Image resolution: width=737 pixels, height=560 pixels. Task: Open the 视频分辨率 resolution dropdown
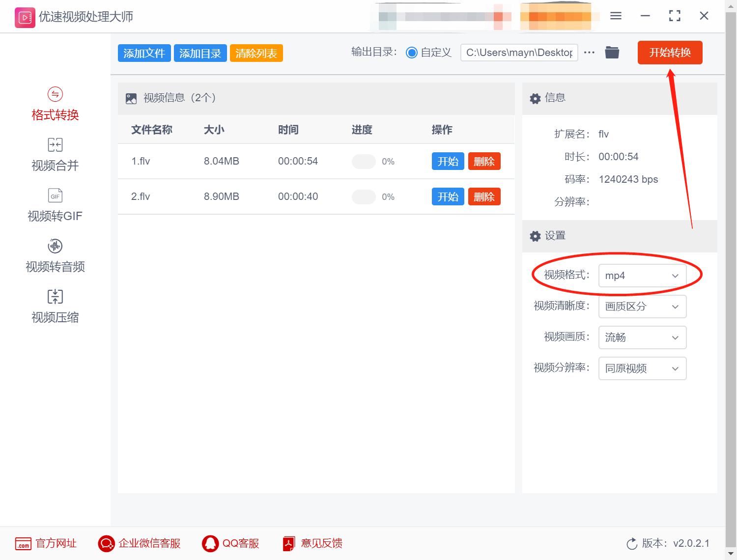(x=642, y=368)
